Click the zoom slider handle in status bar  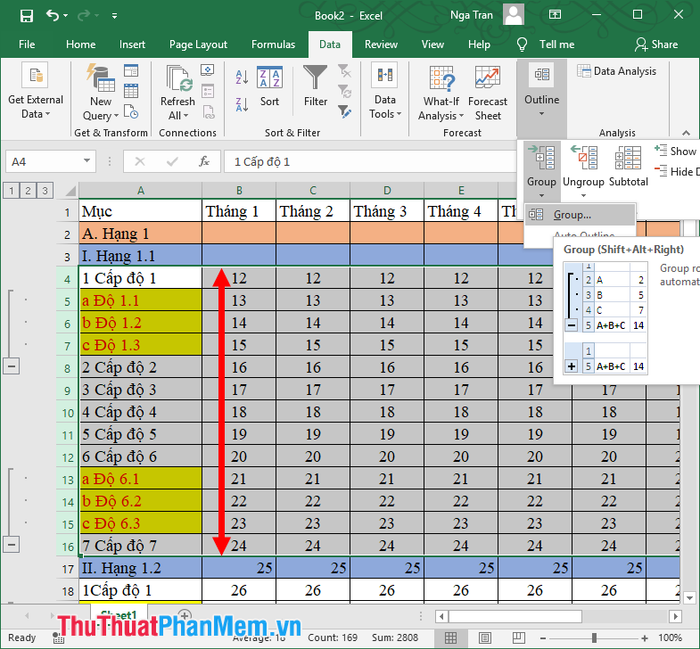tap(594, 638)
